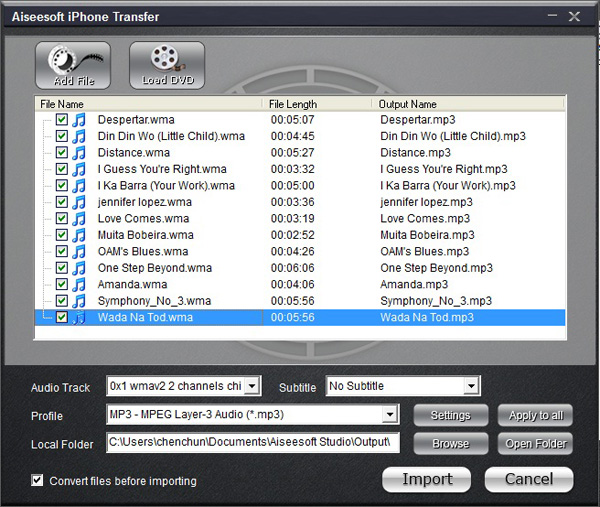Screen dimensions: 600x507
Task: Click the music note icon for I Guess You're Right.wma
Action: click(79, 169)
